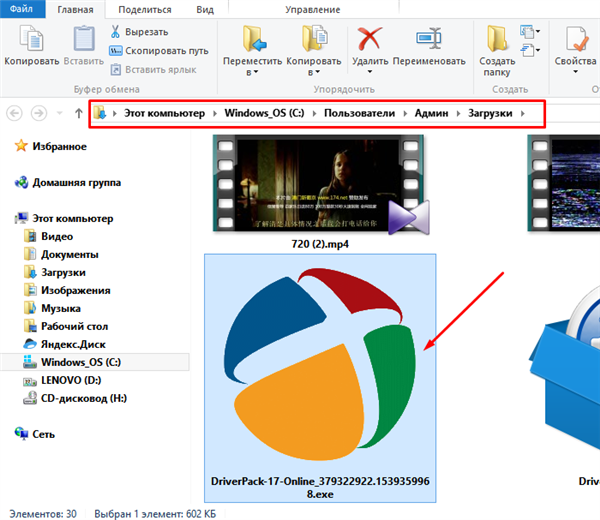Click the Копировать в folder icon
600x520 pixels.
(x=314, y=39)
